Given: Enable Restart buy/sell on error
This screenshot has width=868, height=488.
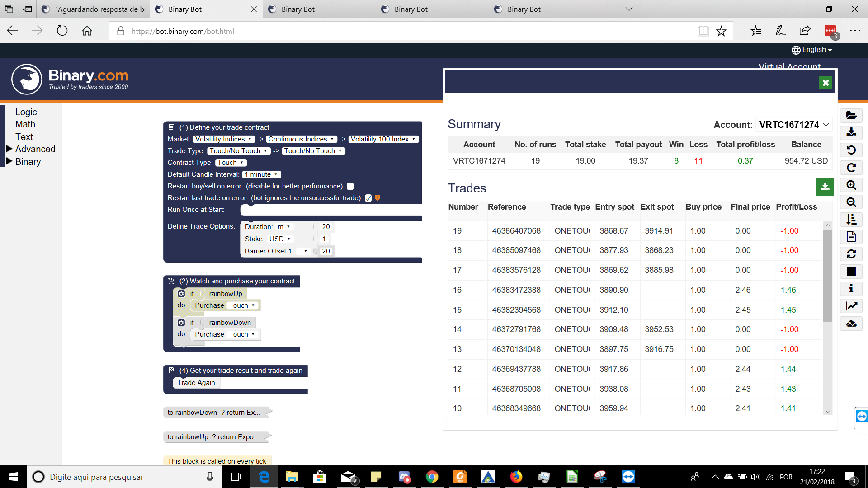Looking at the screenshot, I should pos(350,186).
